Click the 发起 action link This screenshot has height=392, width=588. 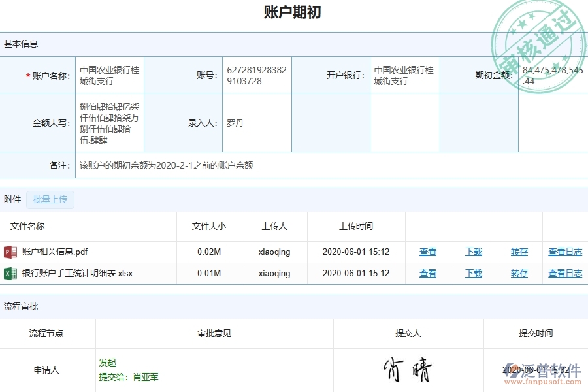[108, 362]
